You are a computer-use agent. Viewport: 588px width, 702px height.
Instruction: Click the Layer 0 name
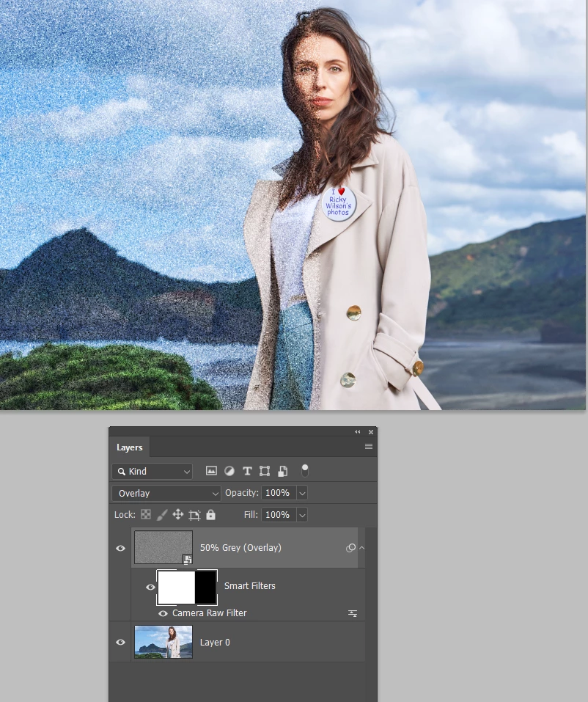click(215, 642)
